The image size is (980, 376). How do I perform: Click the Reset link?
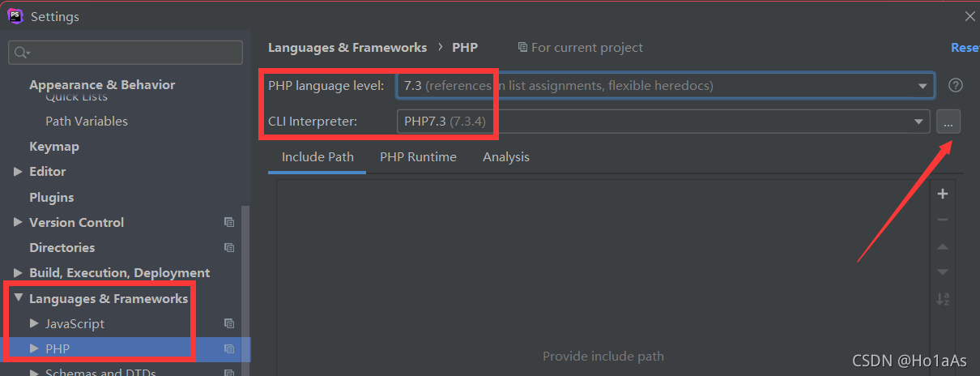965,48
